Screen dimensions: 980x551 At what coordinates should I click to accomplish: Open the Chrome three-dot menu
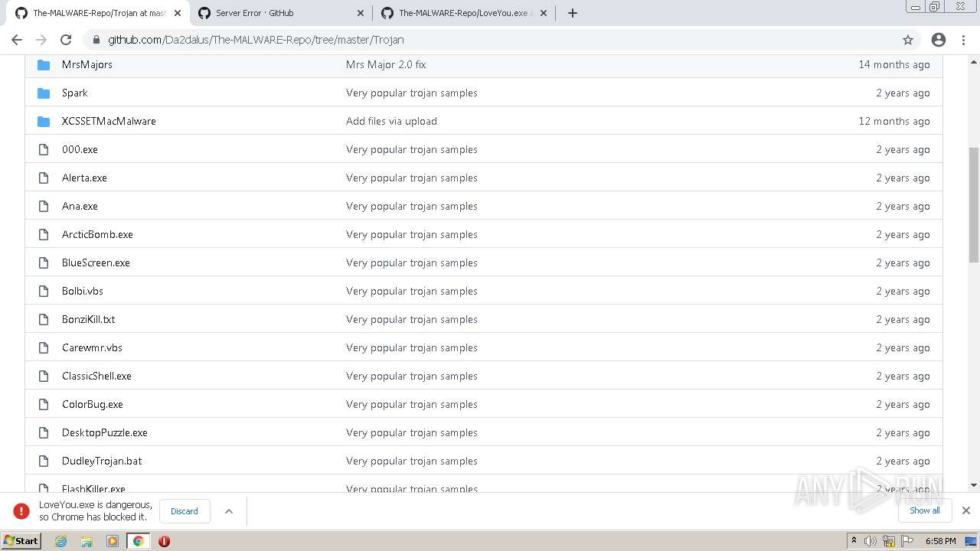(964, 40)
